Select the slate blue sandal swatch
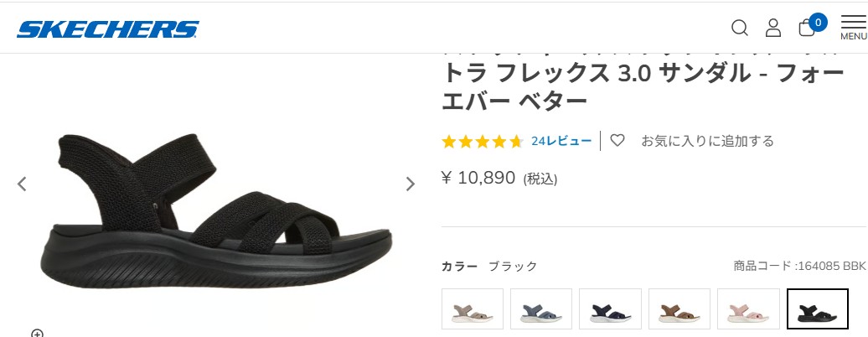This screenshot has width=868, height=337. 541,309
